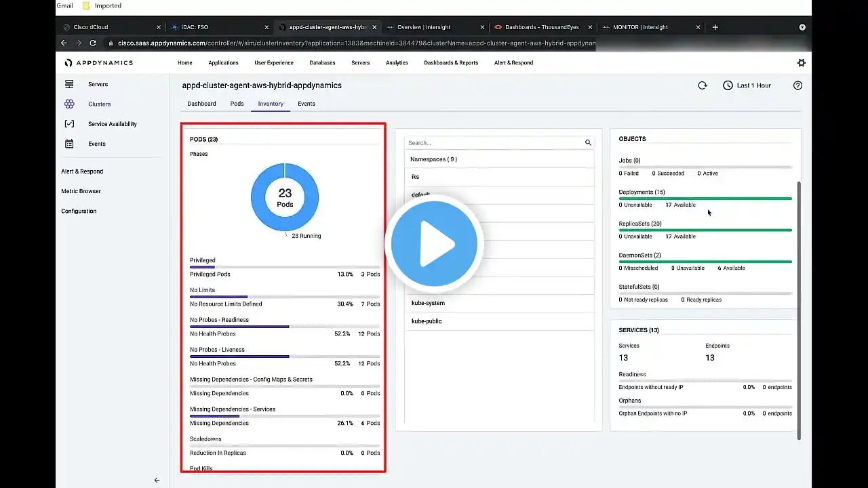Reload the page in the browser

tap(93, 43)
